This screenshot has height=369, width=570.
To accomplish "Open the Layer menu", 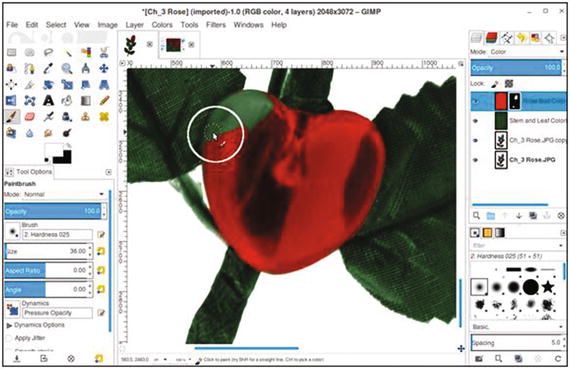I will (135, 25).
